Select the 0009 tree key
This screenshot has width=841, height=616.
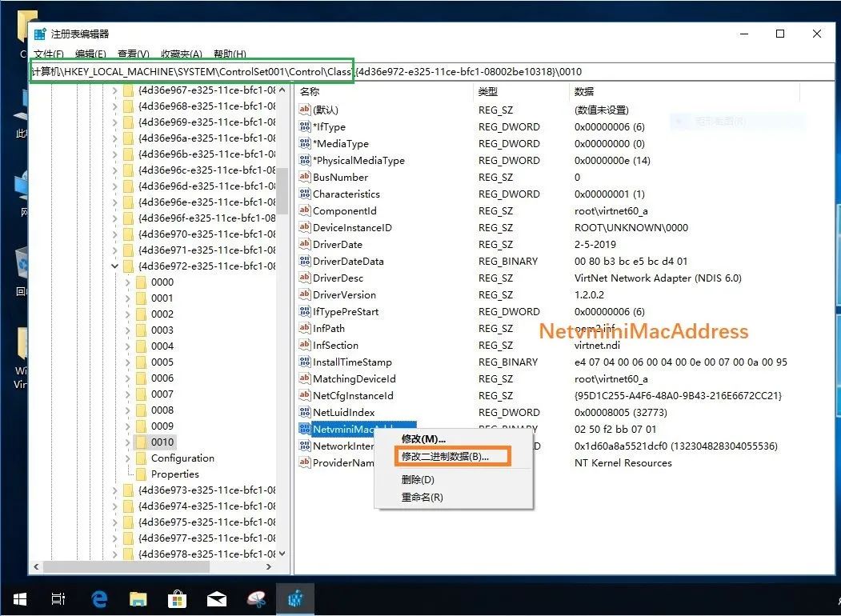point(162,426)
